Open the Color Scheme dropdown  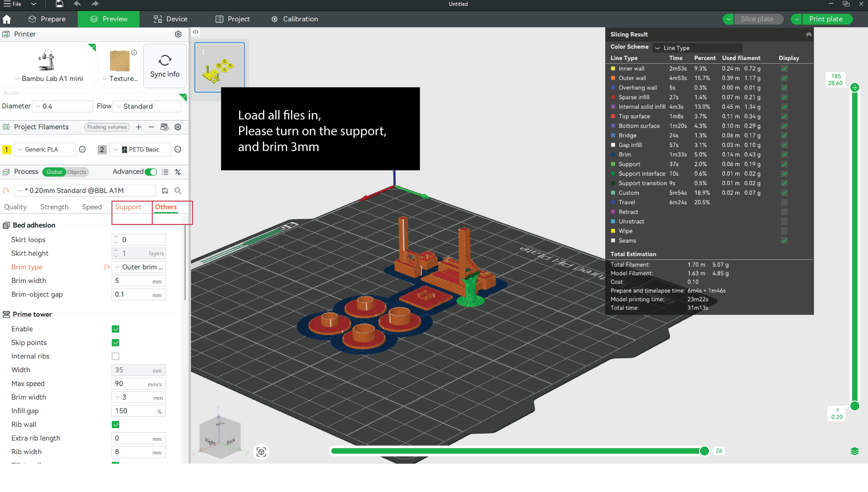coord(697,48)
